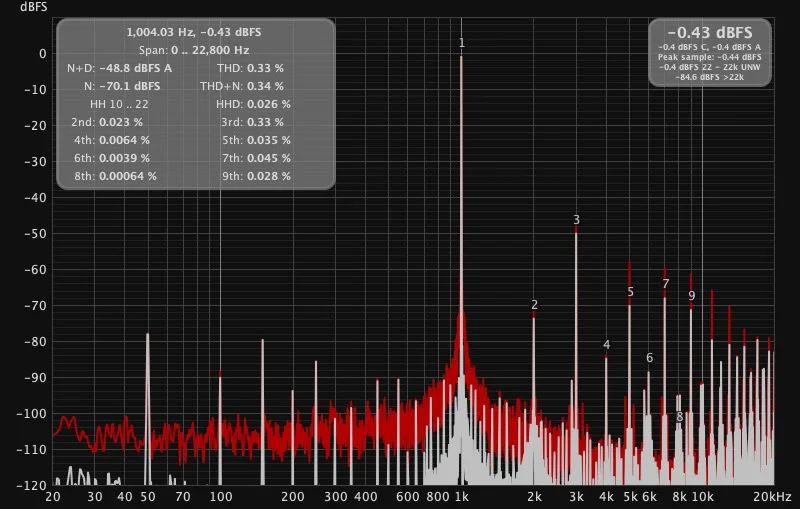Select the small harmonic marker 8
Image resolution: width=800 pixels, height=509 pixels.
coord(680,417)
